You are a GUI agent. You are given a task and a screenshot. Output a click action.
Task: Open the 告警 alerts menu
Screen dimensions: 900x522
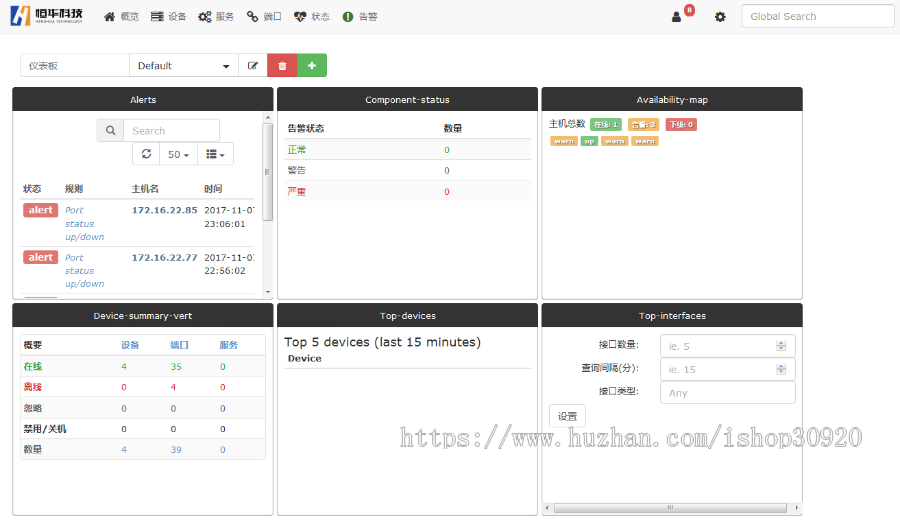pyautogui.click(x=360, y=17)
